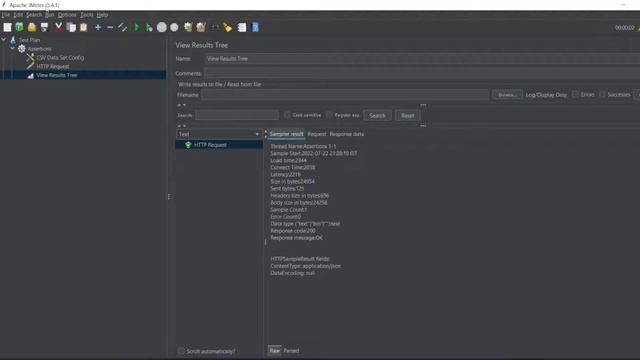Click the Load time:2344 line
640x360 pixels.
[288, 160]
